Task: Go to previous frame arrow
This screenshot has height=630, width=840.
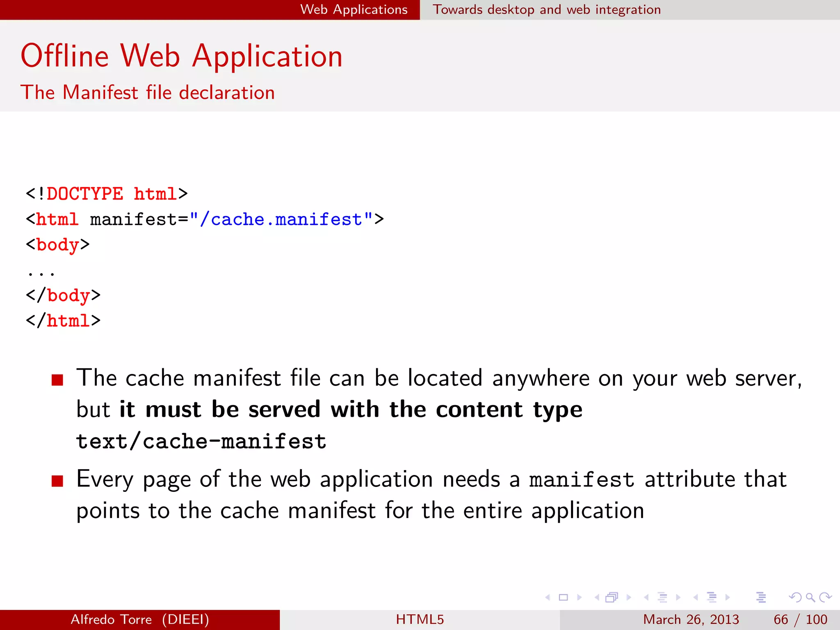Action: point(597,598)
